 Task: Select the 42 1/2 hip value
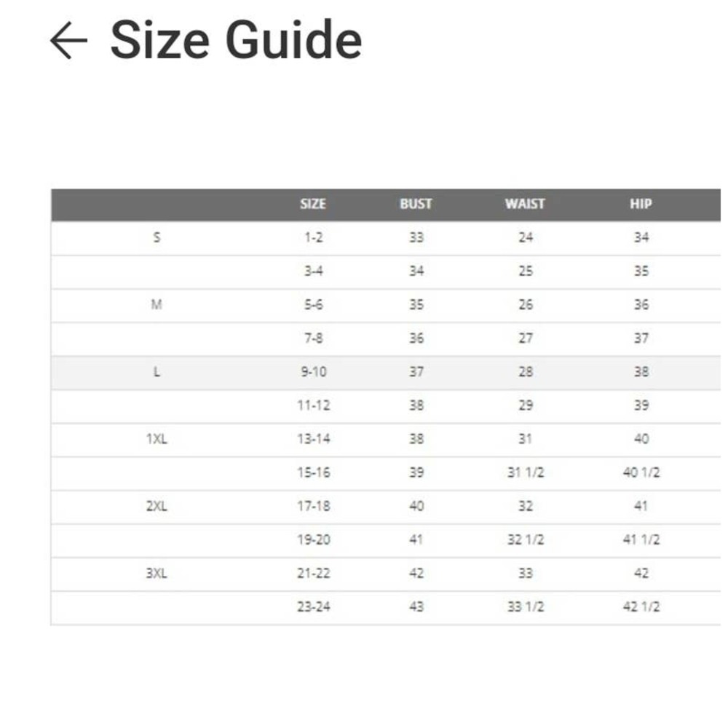[x=641, y=606]
